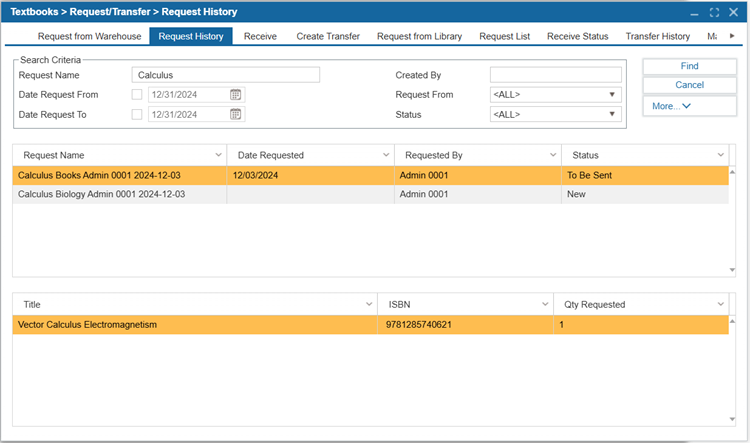Viewport: 750px width, 443px height.
Task: Open Status column header filter chevron
Action: (720, 155)
